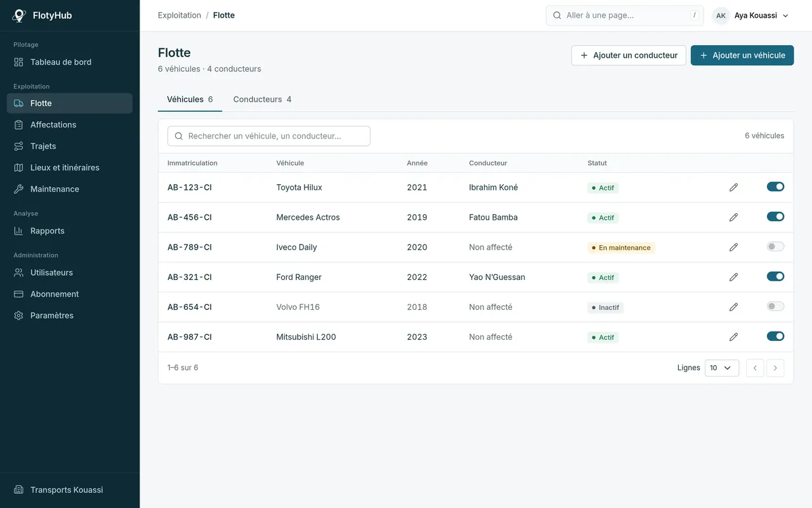Edit vehicle AB-321-CI with pencil icon
The image size is (812, 508).
coord(733,277)
